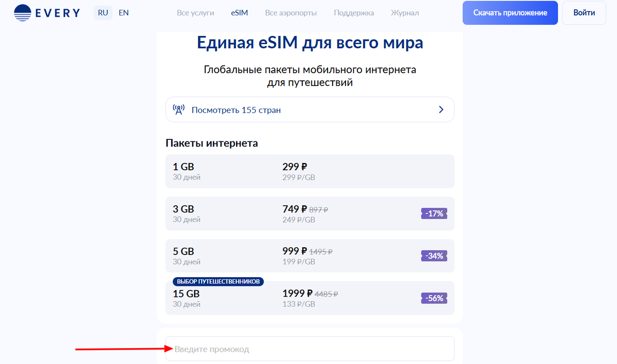Click the crossed-out 1495 ₽ price

click(x=321, y=252)
